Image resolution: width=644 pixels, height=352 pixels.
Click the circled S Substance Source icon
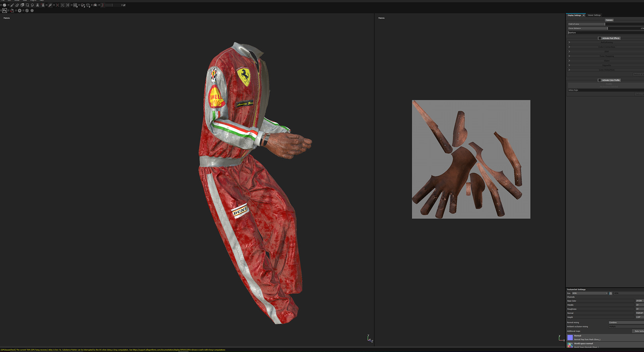[x=19, y=10]
